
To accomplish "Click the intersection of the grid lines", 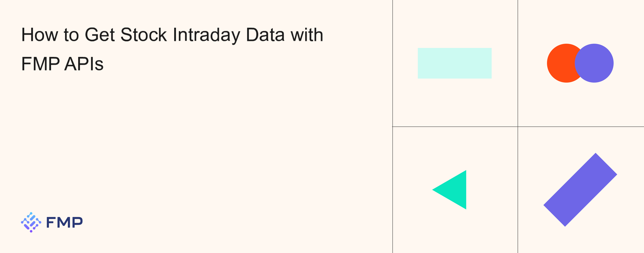I will click(x=518, y=127).
